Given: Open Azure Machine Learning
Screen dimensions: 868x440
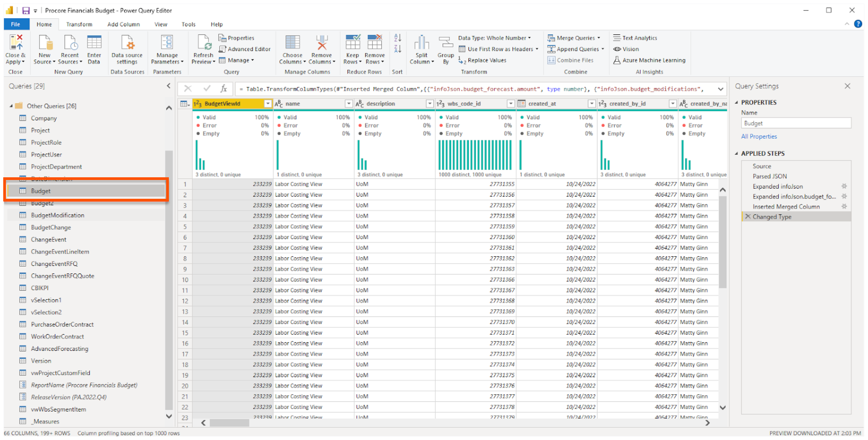Looking at the screenshot, I should pos(649,60).
